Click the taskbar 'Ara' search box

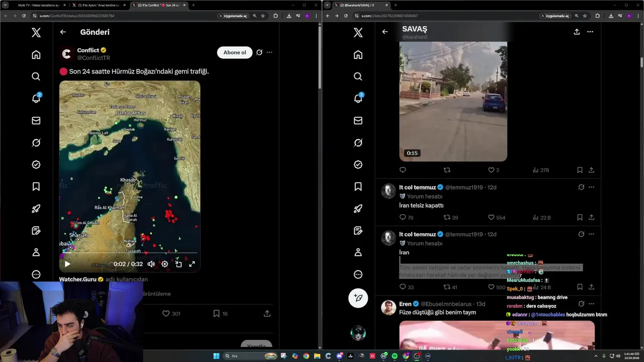click(x=250, y=356)
